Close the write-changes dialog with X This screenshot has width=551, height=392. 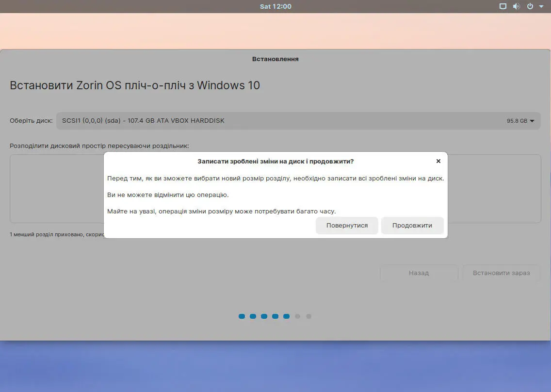[438, 161]
